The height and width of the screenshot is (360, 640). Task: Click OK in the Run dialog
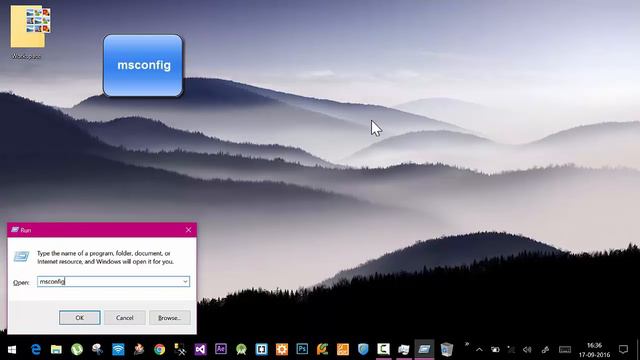[80, 318]
